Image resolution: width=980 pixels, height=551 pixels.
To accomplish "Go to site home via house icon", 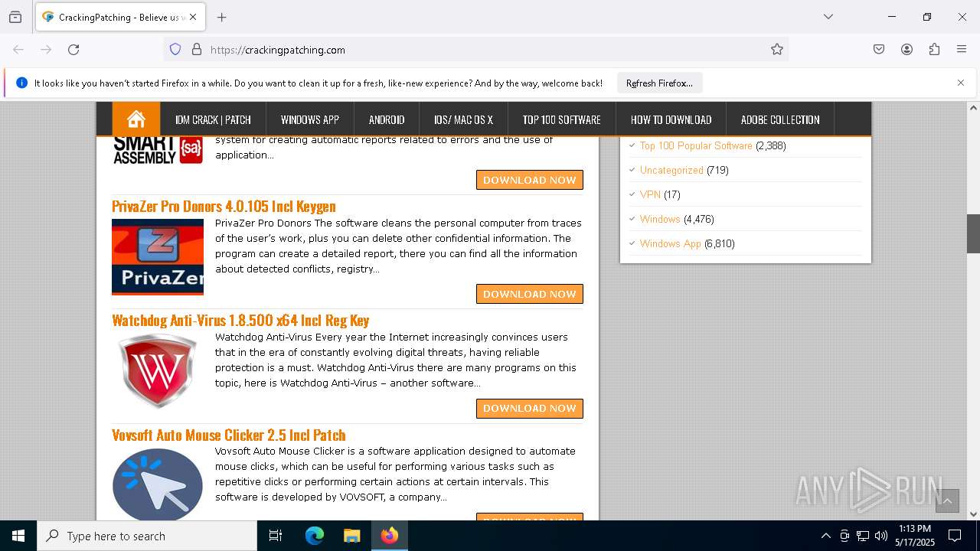I will point(136,119).
